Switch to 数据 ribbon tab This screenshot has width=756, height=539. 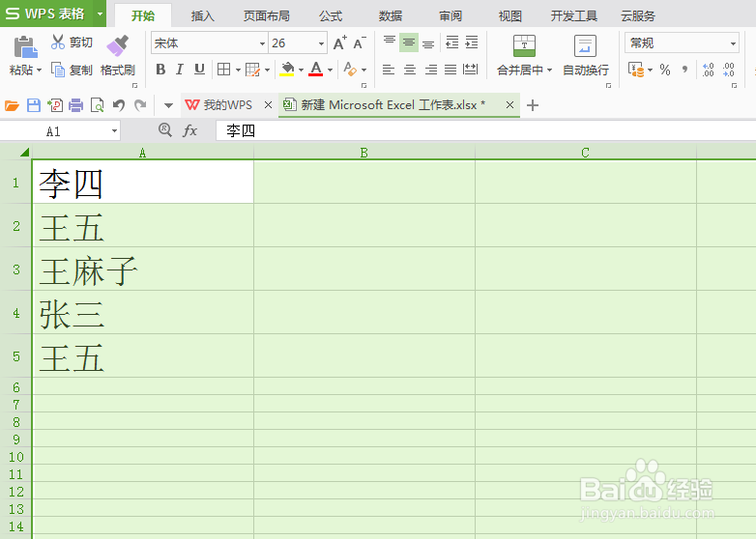pyautogui.click(x=391, y=15)
